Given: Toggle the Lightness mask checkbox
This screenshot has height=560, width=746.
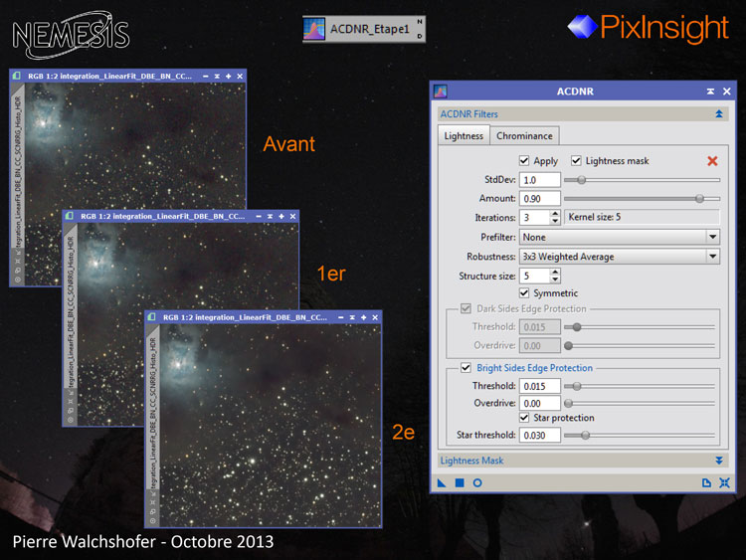Looking at the screenshot, I should [x=576, y=161].
